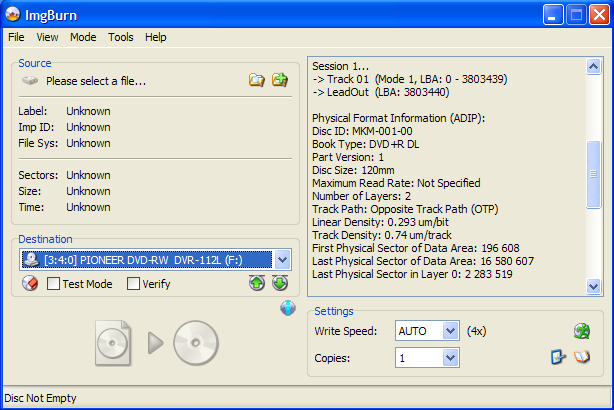Click the 'Last Physical Sector in Layer 0' line
Screen dimensions: 614x410
(x=412, y=274)
